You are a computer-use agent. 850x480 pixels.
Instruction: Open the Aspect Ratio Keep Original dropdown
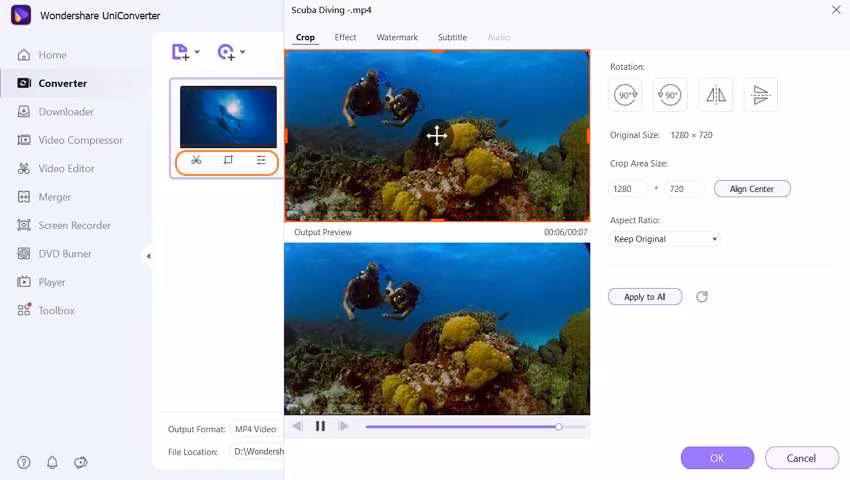tap(665, 239)
